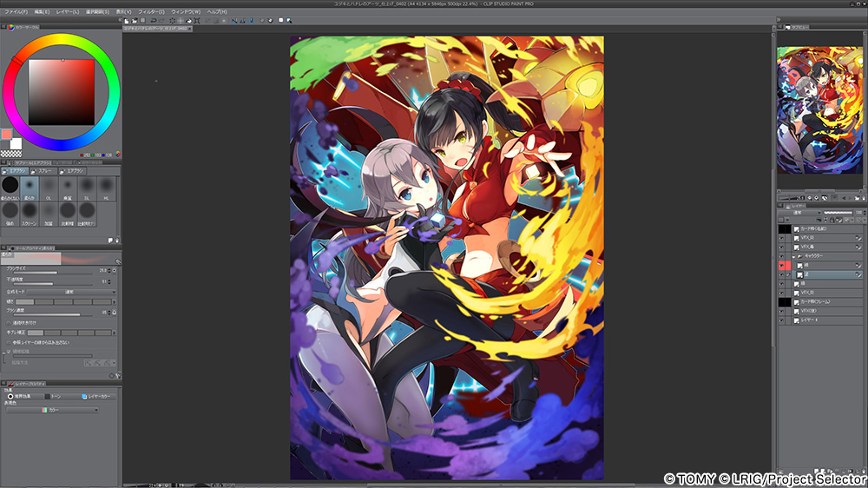This screenshot has height=488, width=868.
Task: Toggle visibility of VFX_毒 layer
Action: (781, 247)
